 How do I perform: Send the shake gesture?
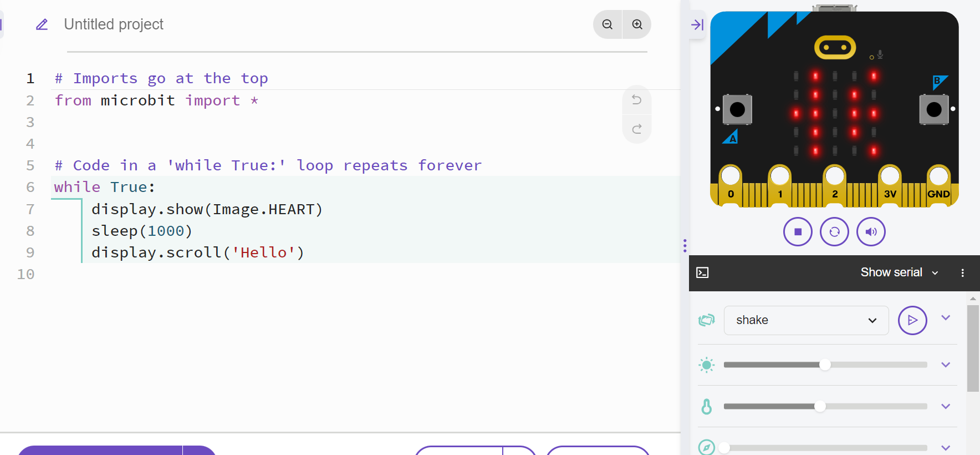[x=912, y=320]
